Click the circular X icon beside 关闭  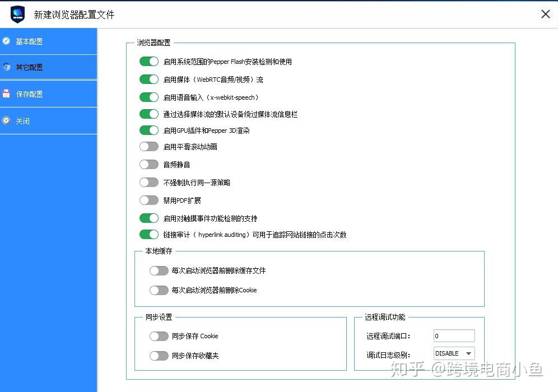pos(7,120)
